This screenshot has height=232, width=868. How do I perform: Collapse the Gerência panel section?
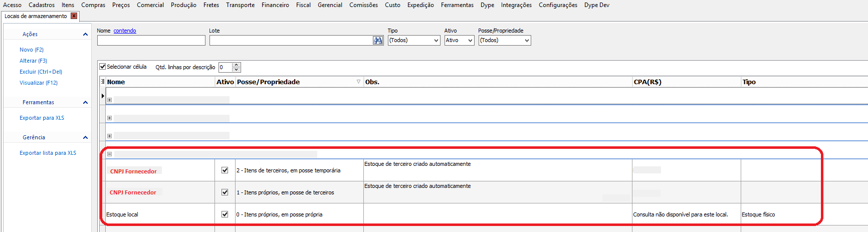[x=85, y=137]
